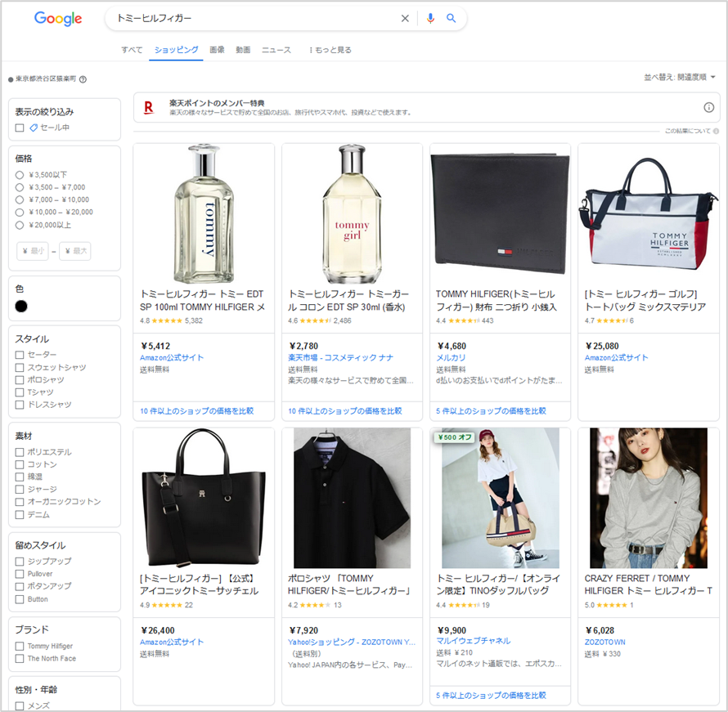This screenshot has width=728, height=712.
Task: Select the ショッピング tab
Action: pyautogui.click(x=176, y=50)
